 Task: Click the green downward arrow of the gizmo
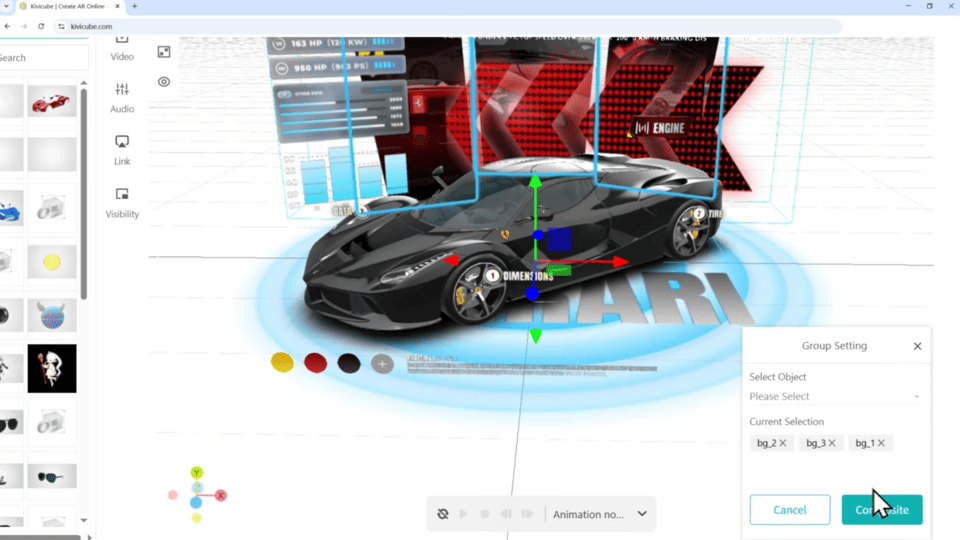click(x=536, y=336)
